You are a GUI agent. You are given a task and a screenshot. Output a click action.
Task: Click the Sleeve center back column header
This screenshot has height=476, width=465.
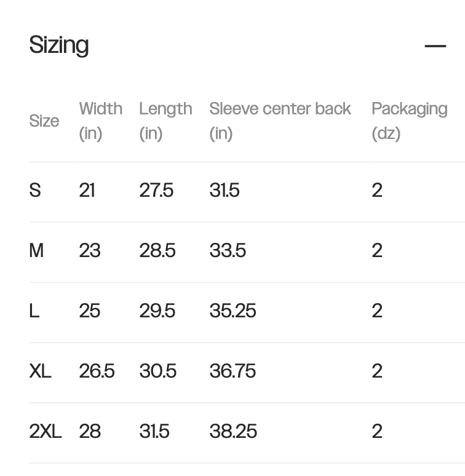(280, 121)
